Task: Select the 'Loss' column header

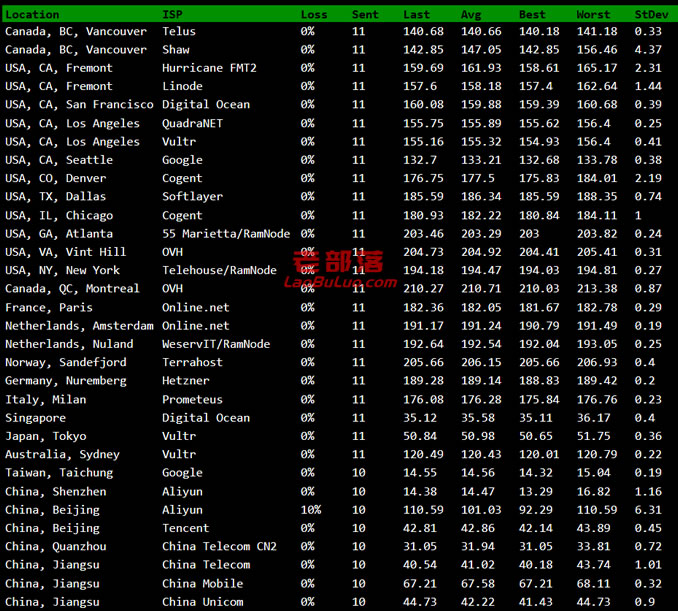Action: 314,15
